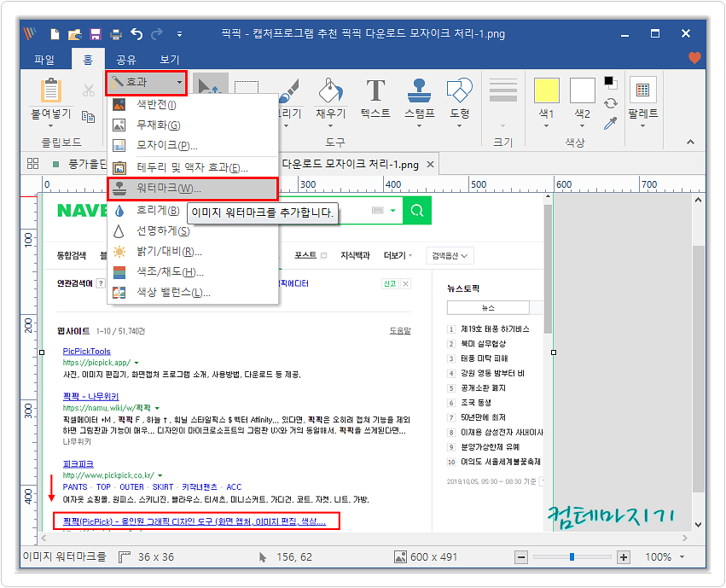The width and height of the screenshot is (726, 588).
Task: Choose 밝기/대비(R)... menu entry
Action: point(193,252)
